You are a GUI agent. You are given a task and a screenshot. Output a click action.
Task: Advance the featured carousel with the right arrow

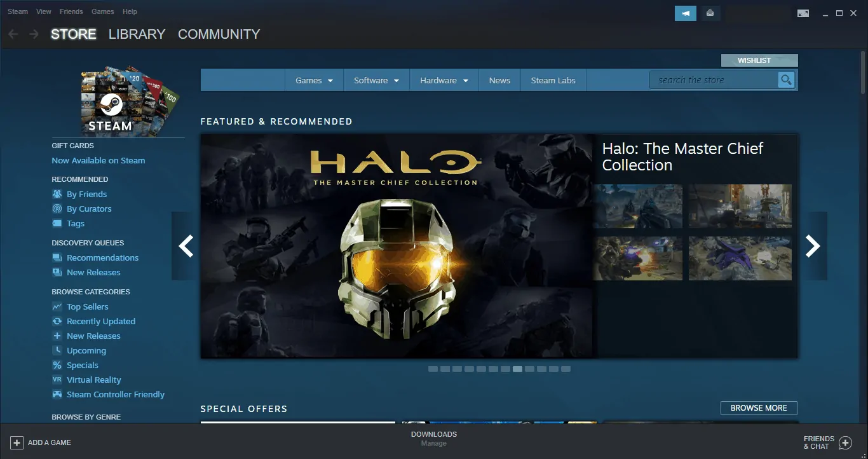[x=813, y=246]
